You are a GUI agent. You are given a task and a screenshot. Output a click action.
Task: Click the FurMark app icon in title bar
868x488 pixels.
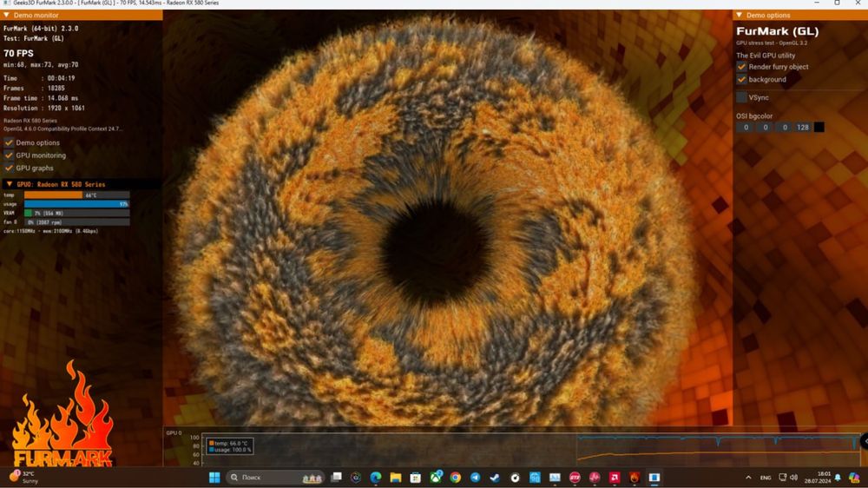(7, 3)
